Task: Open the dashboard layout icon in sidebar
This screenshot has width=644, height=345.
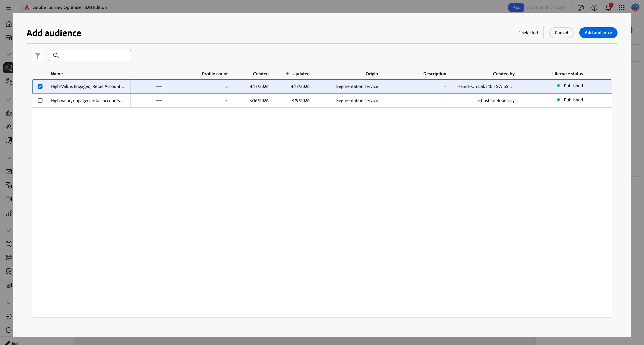Action: coord(9,38)
